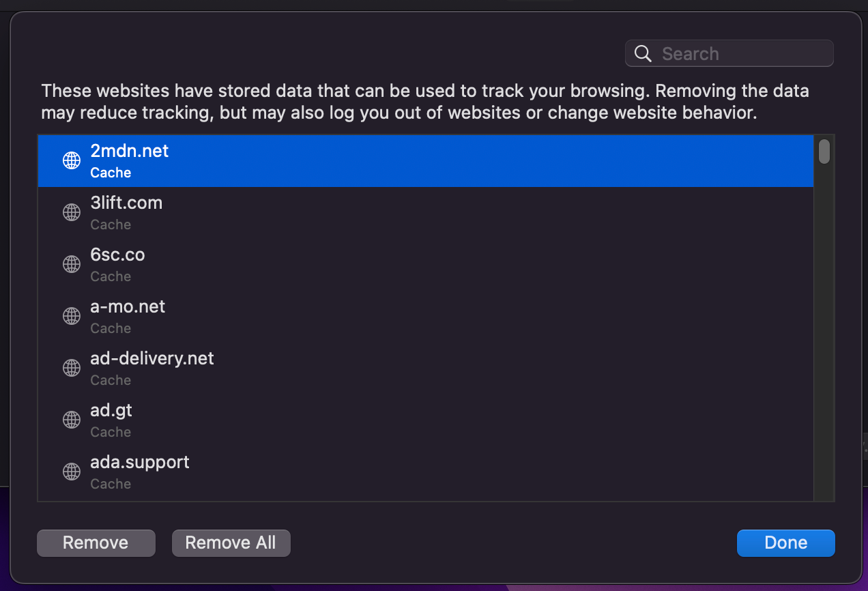The width and height of the screenshot is (868, 591).
Task: Click the globe icon next to ad.gt
Action: 72,420
